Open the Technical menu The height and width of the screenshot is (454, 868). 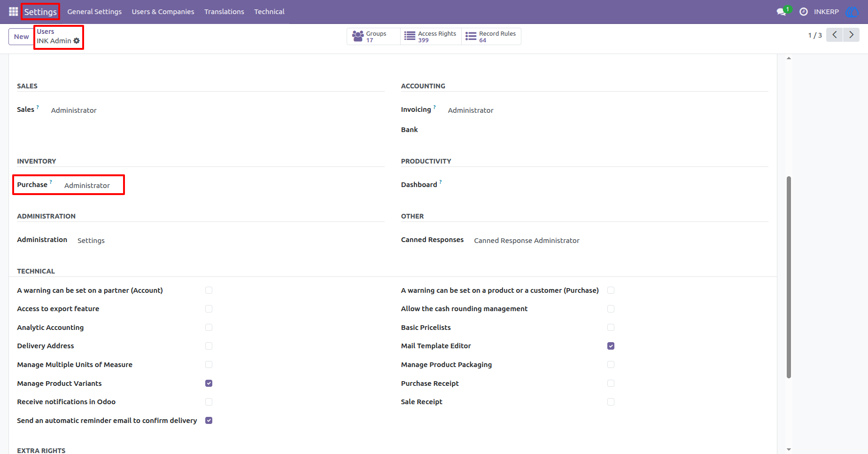[x=269, y=12]
